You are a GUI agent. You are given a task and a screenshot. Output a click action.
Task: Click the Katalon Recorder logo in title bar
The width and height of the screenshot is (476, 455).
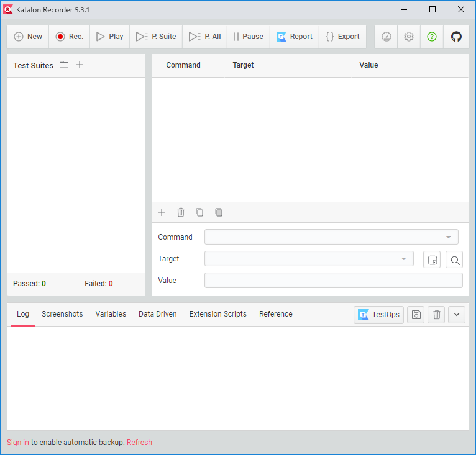tap(8, 10)
